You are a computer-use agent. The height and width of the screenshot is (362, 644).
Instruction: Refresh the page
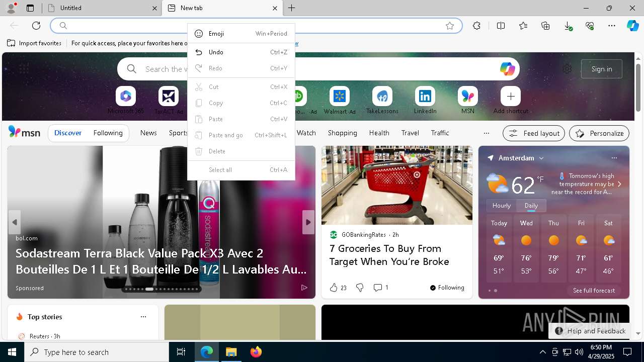click(36, 26)
